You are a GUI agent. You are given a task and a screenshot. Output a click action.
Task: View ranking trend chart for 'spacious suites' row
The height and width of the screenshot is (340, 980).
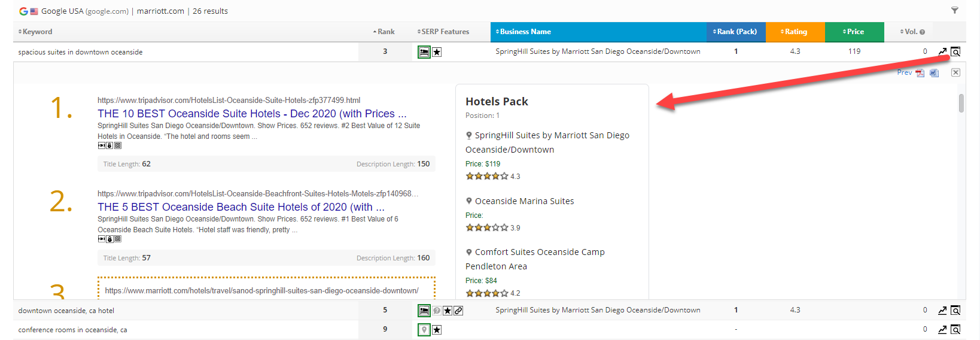click(x=942, y=51)
